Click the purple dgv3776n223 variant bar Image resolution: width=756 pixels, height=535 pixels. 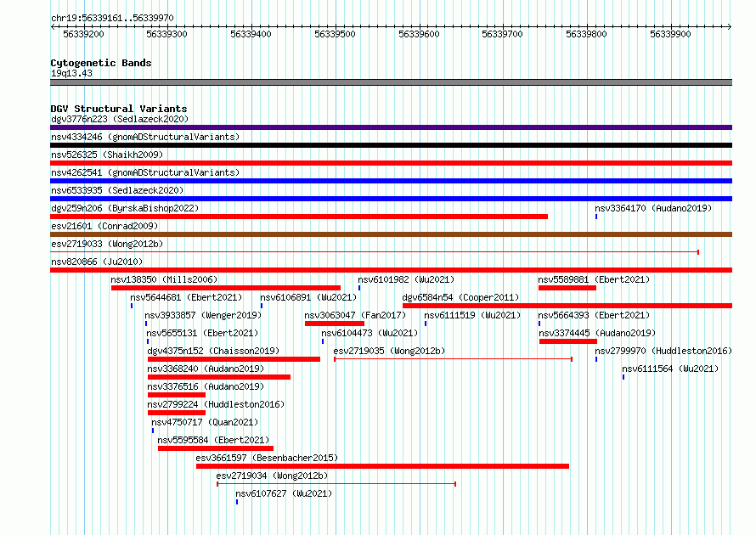[391, 127]
